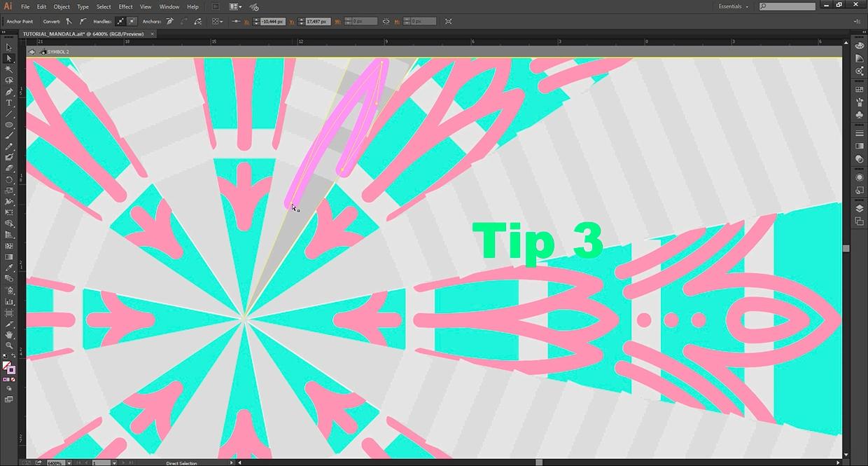Click the X coordinate value field

coord(272,22)
